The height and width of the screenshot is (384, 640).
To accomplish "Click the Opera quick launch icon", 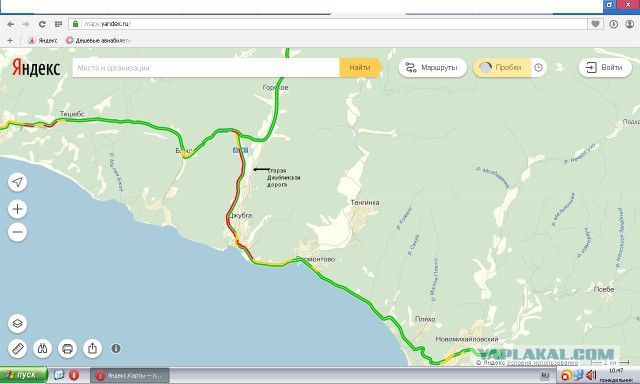I will 73,375.
